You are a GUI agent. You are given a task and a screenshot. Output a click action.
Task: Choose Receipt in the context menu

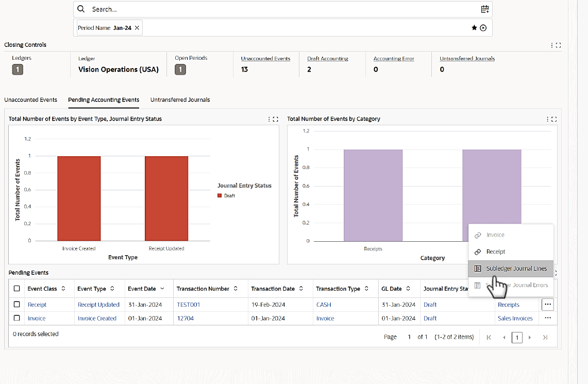[x=511, y=252]
